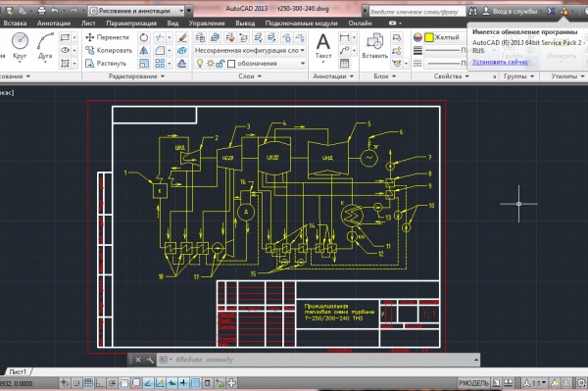Toggle layer on/off lightbulb icon
The image size is (588, 391).
(x=200, y=64)
